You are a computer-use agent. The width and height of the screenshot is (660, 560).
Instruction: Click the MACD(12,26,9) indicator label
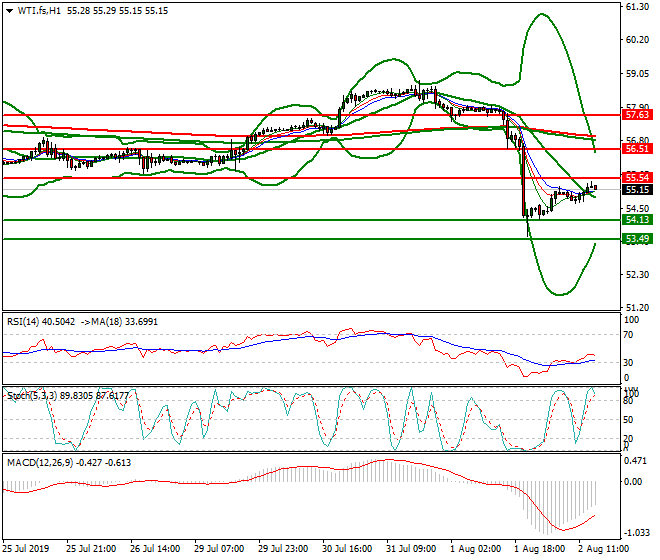pos(69,463)
